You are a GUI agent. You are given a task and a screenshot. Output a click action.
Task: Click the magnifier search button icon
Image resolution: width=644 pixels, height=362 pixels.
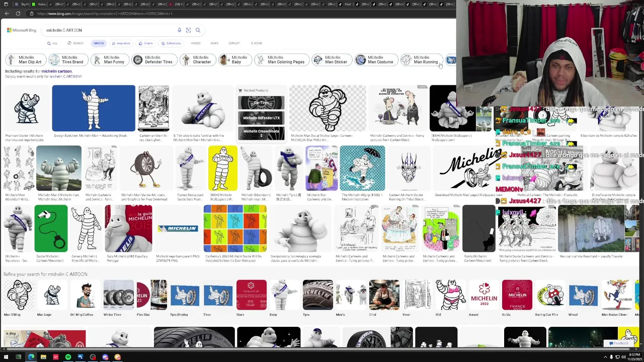[198, 30]
